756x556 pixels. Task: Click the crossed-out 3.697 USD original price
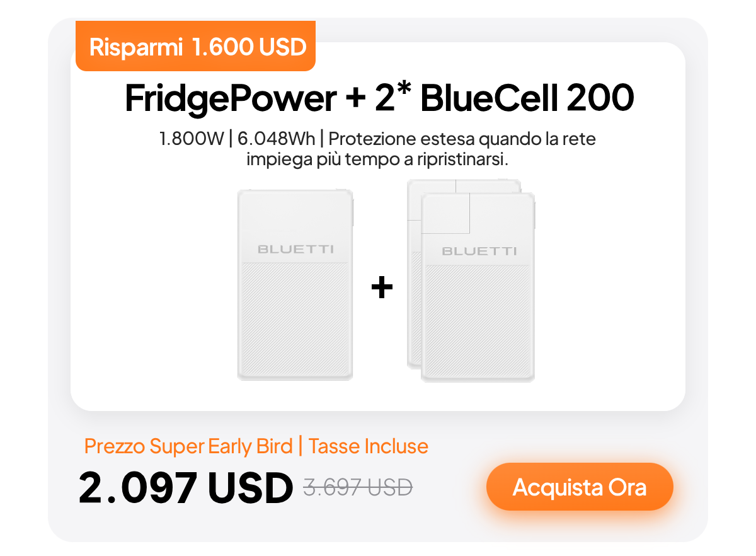tap(358, 487)
